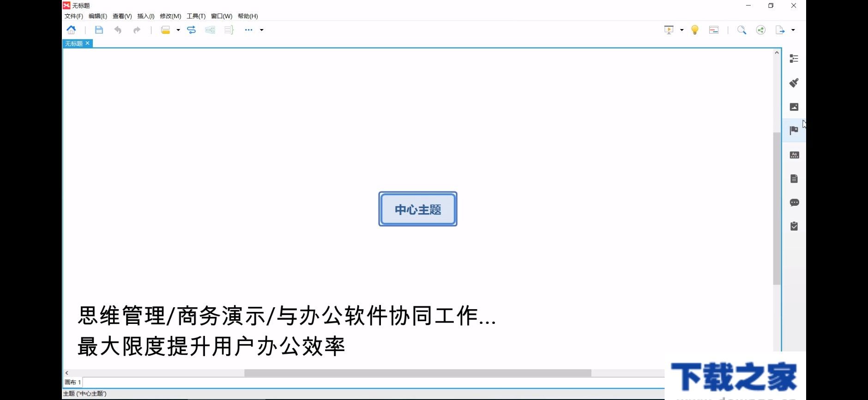Undo the last action

pos(118,30)
